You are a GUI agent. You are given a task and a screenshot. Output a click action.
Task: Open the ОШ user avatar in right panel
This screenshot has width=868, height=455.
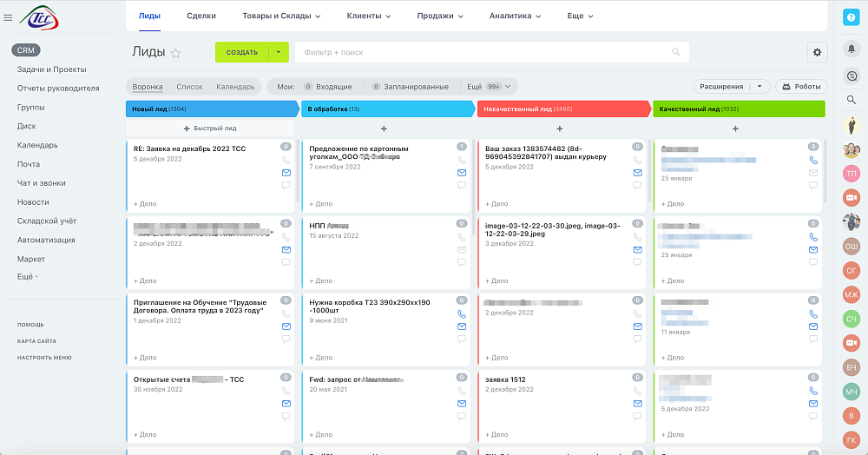852,246
